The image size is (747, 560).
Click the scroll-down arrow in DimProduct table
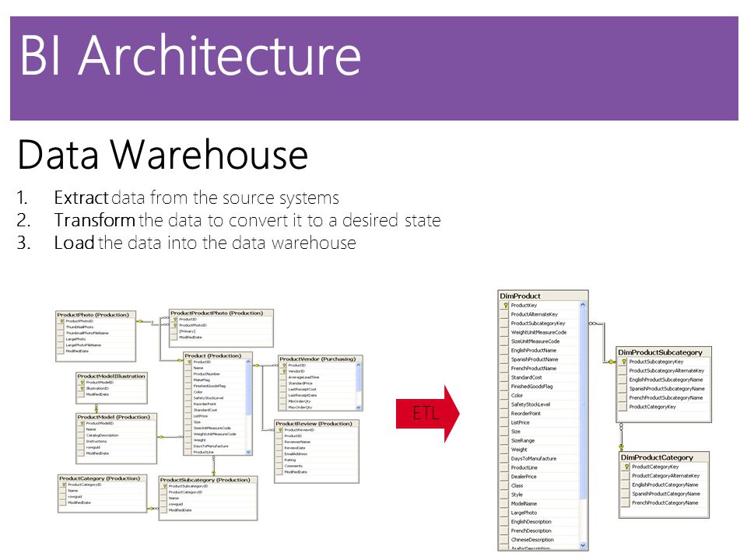point(583,545)
